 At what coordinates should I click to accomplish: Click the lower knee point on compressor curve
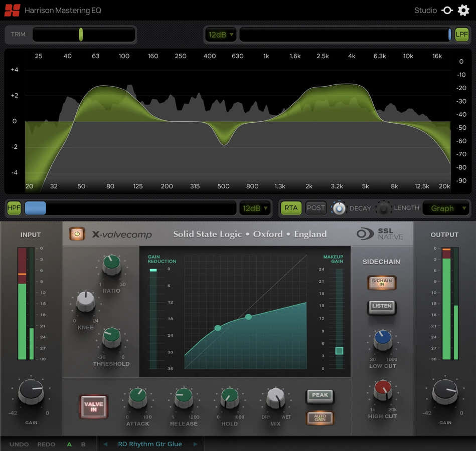tap(218, 328)
